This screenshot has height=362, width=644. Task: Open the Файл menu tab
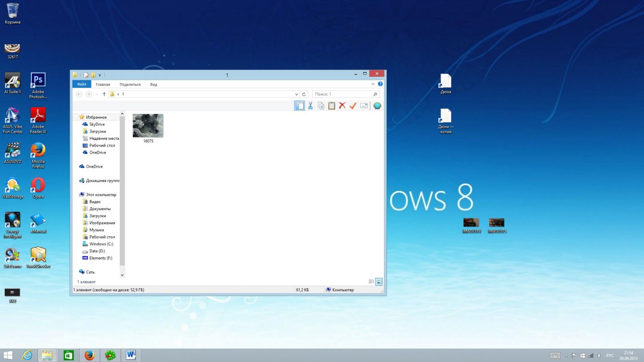coord(82,84)
